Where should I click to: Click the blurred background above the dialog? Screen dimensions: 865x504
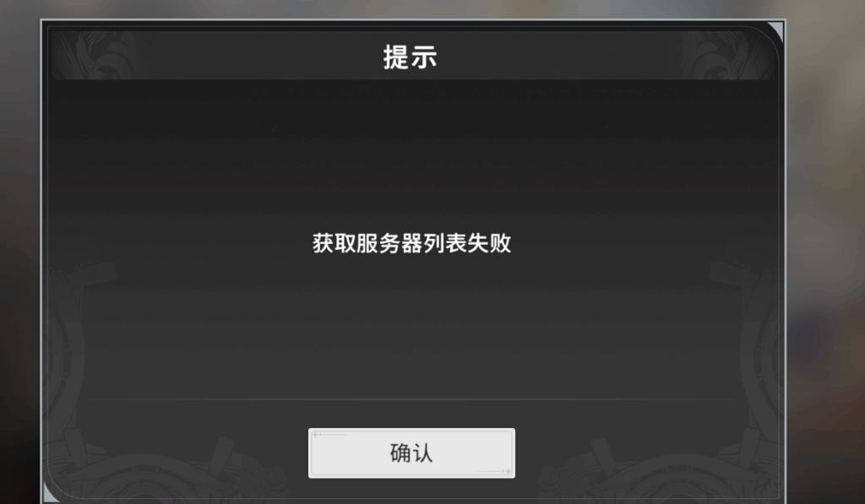(x=411, y=8)
